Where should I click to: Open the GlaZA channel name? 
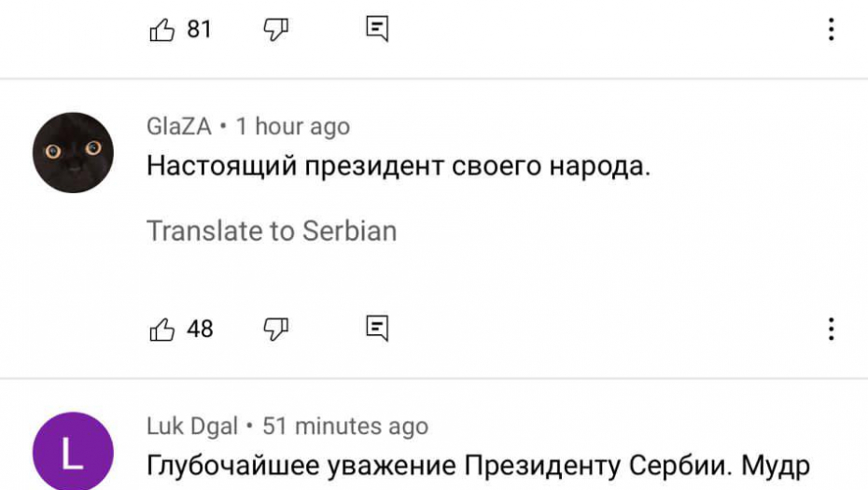click(x=179, y=126)
